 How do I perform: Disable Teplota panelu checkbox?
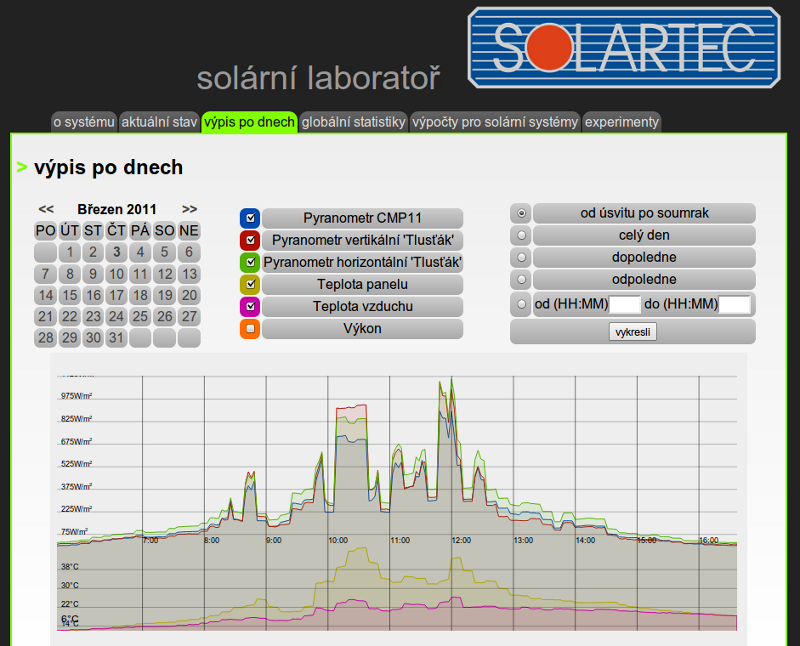point(250,285)
